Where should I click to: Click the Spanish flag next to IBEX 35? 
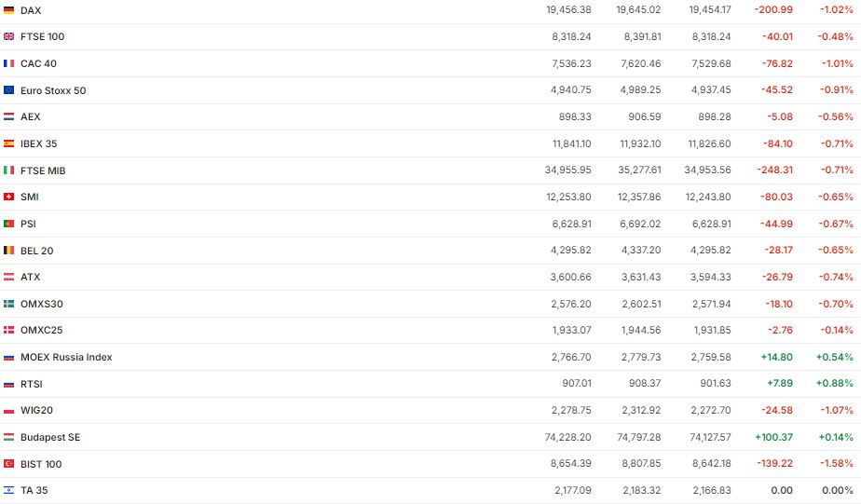point(9,143)
